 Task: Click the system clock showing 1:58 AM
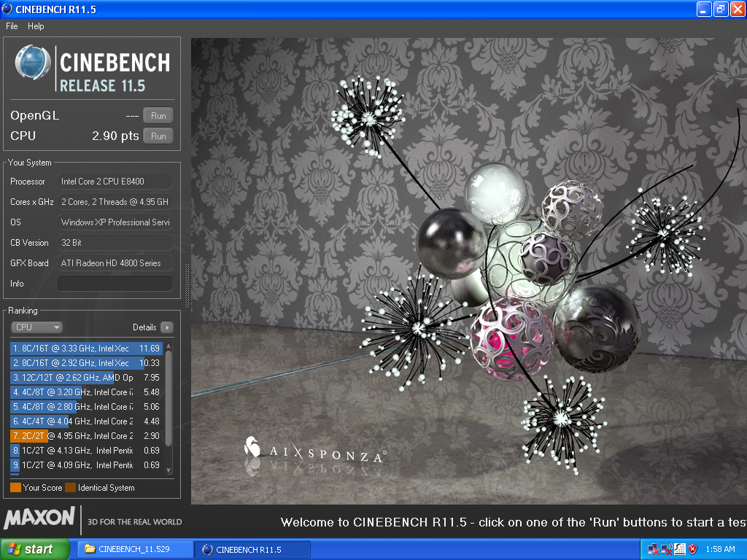720,550
